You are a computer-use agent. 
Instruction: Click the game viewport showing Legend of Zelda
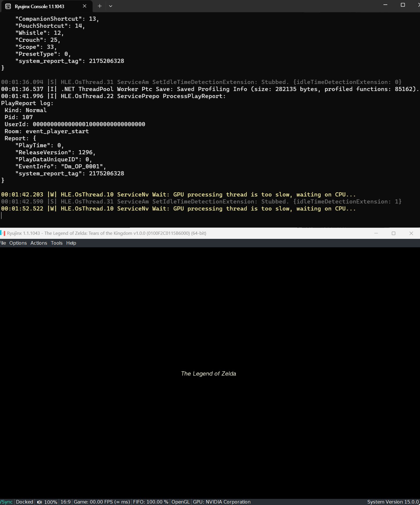click(x=210, y=373)
